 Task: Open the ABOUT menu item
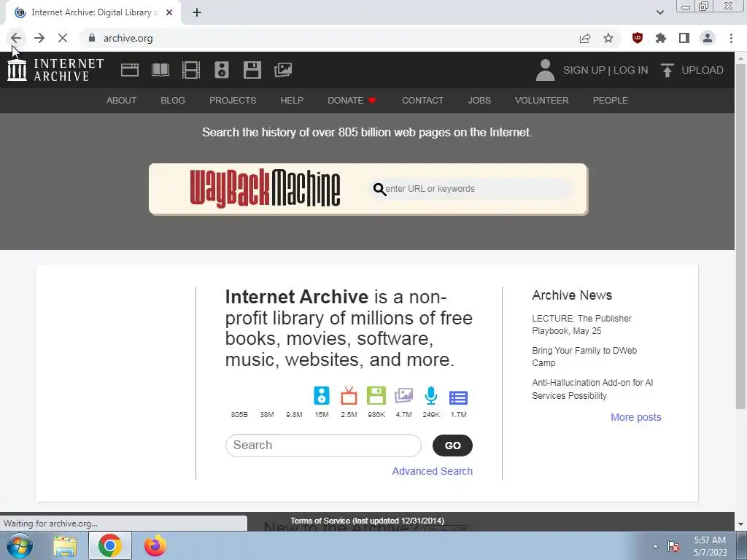[122, 101]
